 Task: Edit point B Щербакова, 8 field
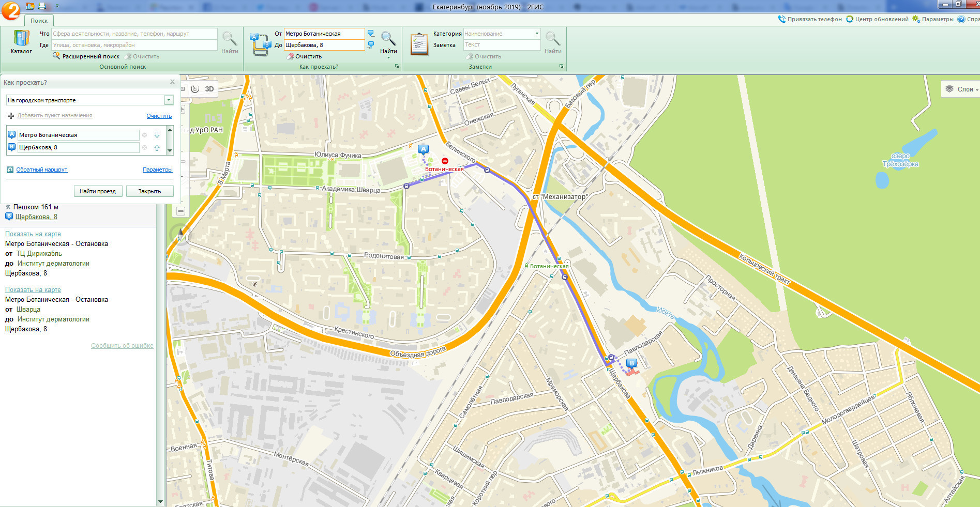coord(79,147)
